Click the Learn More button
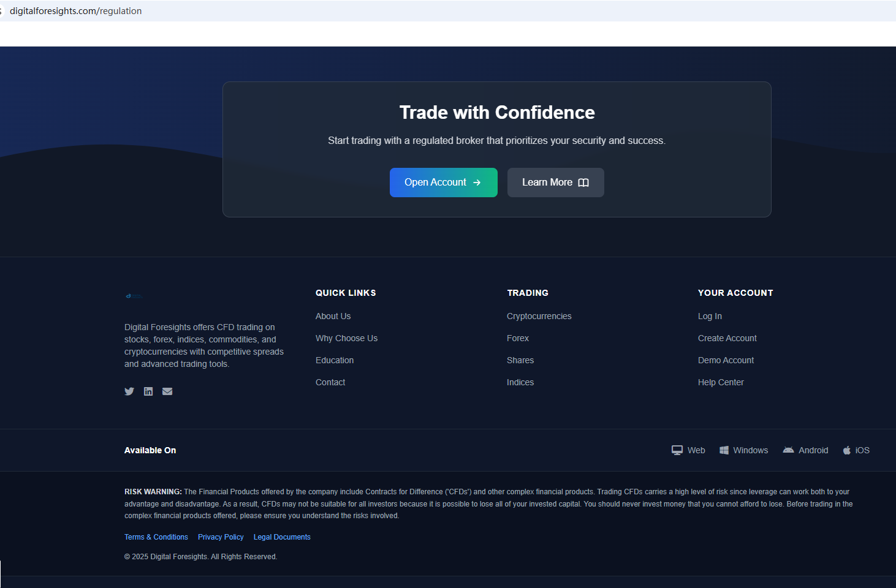 point(556,183)
